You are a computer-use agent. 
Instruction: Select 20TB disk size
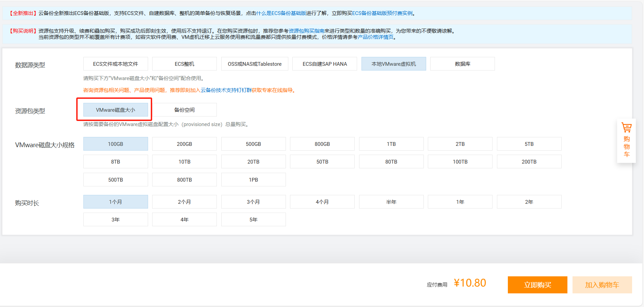click(254, 162)
